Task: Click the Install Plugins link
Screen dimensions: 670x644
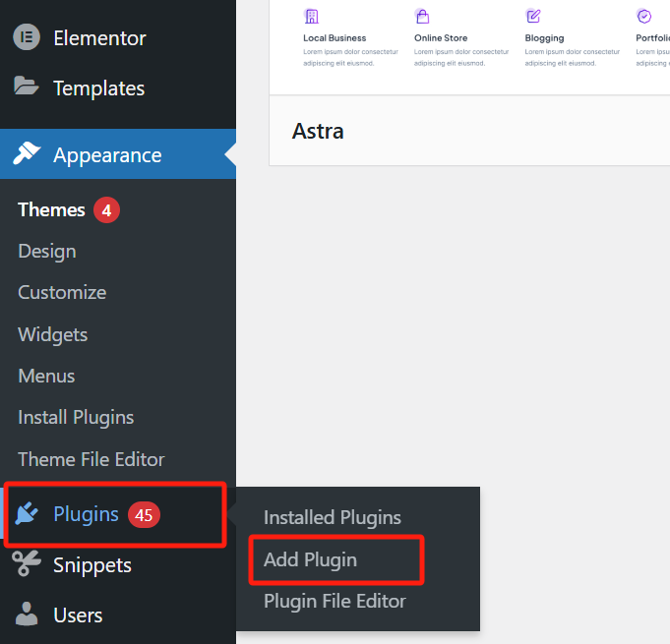Action: pyautogui.click(x=76, y=417)
